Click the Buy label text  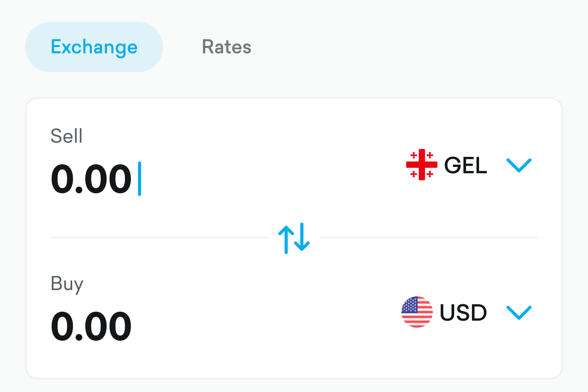point(67,283)
